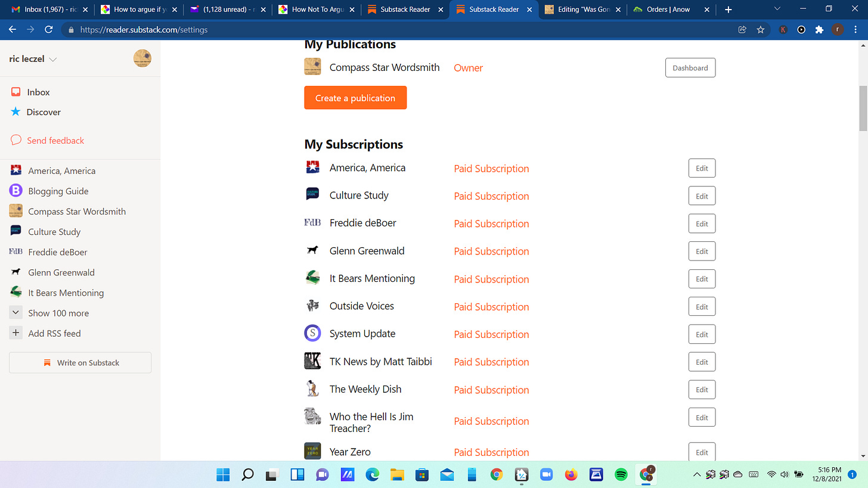Switch to the Orders | Anow tab

coord(672,10)
